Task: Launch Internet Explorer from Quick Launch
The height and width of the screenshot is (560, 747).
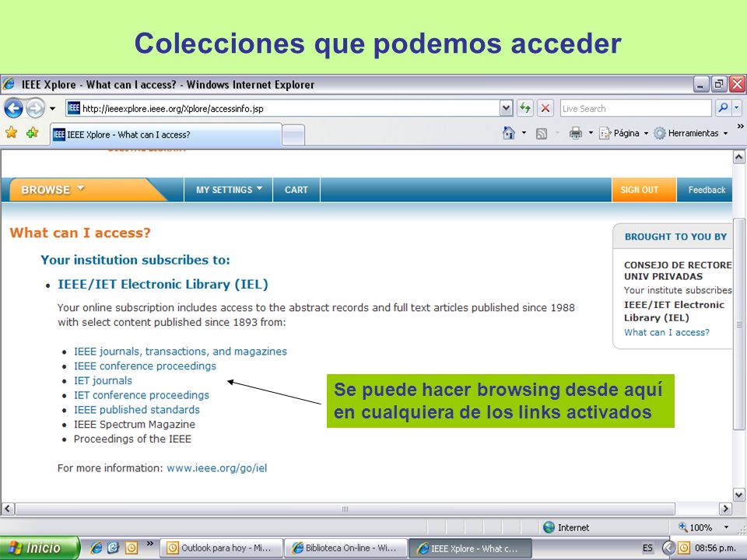Action: click(96, 548)
